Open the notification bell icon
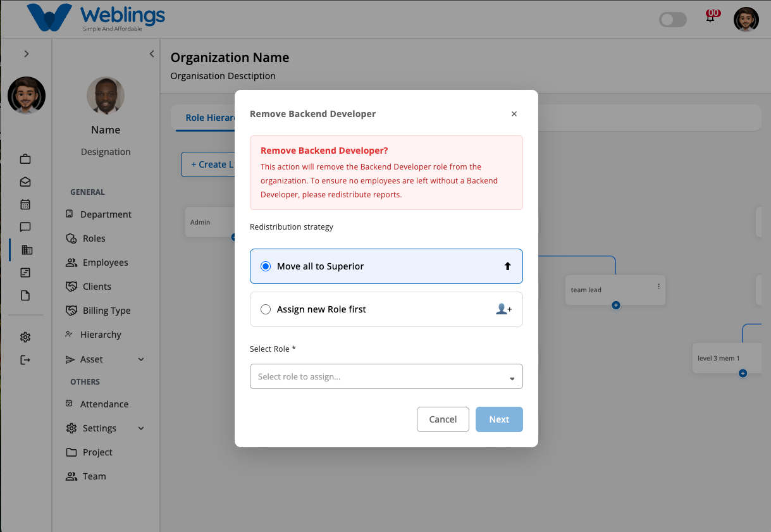The width and height of the screenshot is (771, 532). click(711, 16)
